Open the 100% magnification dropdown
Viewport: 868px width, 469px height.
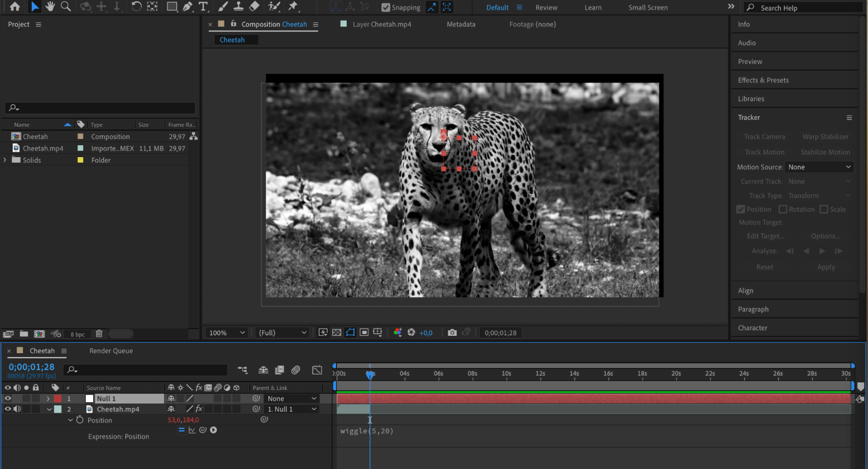point(227,333)
